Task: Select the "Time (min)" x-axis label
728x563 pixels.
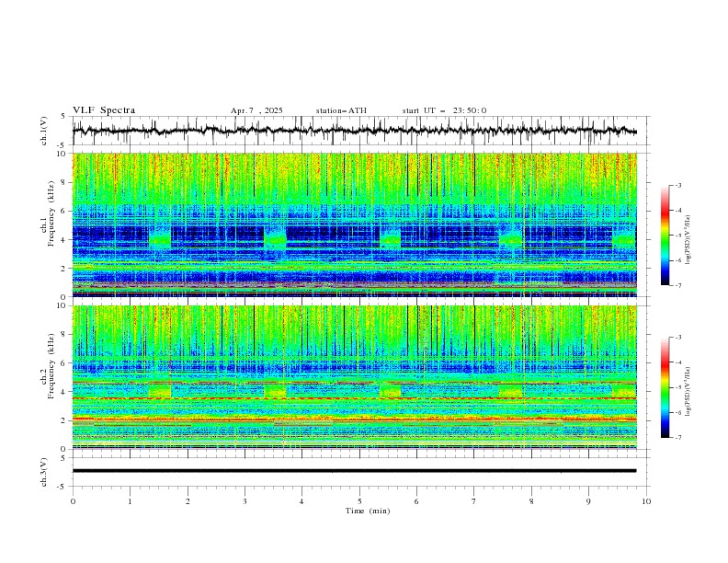Action: point(368,511)
